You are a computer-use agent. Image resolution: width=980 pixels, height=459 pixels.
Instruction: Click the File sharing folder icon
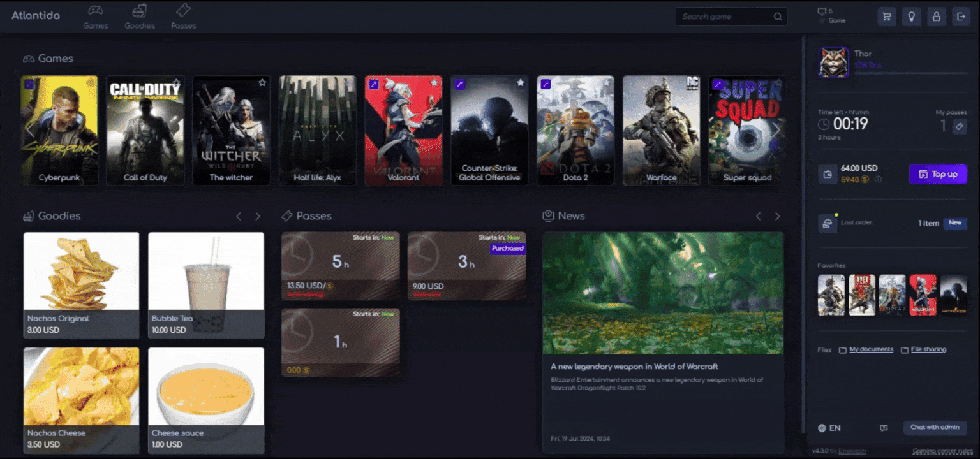[905, 350]
